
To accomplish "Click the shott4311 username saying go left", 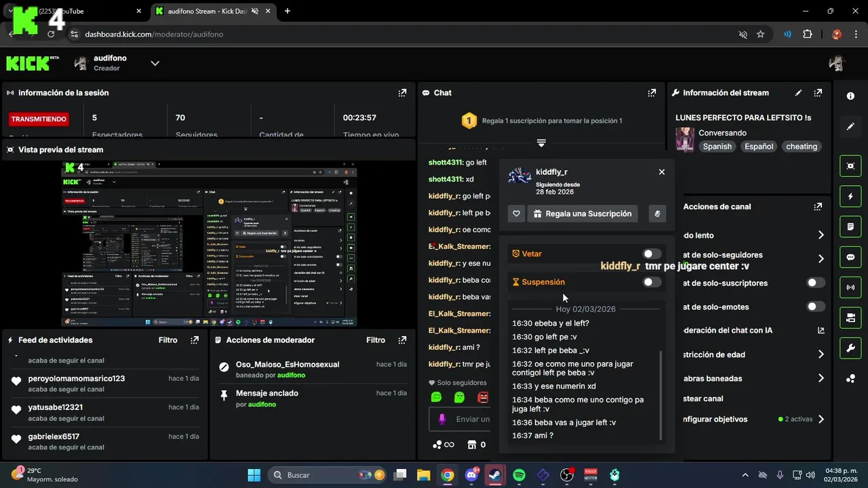I will 446,163.
